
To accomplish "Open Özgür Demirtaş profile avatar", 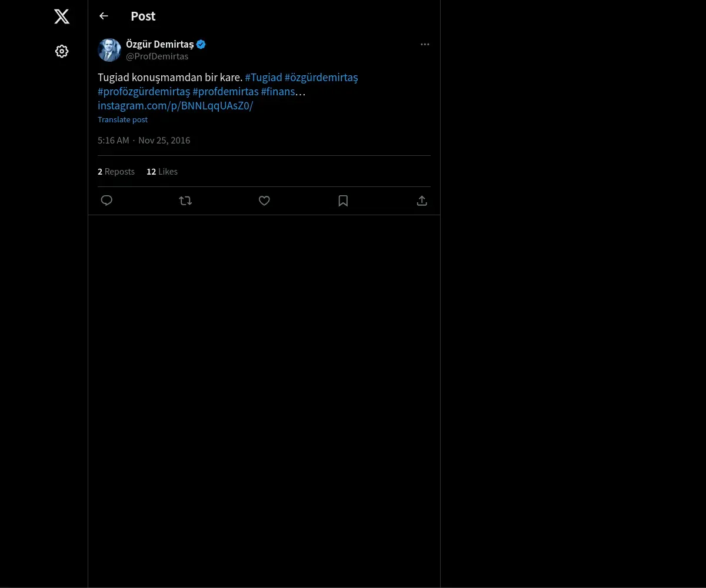I will [109, 50].
